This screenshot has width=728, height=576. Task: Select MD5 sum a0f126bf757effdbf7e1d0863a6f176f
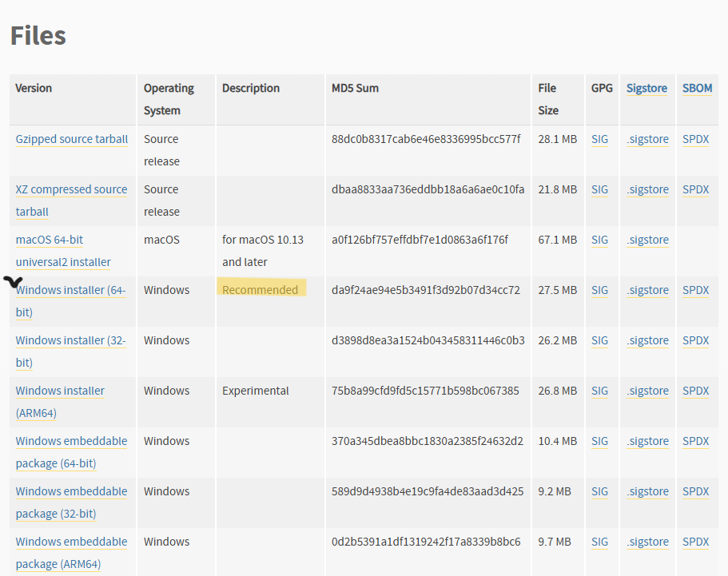(420, 240)
